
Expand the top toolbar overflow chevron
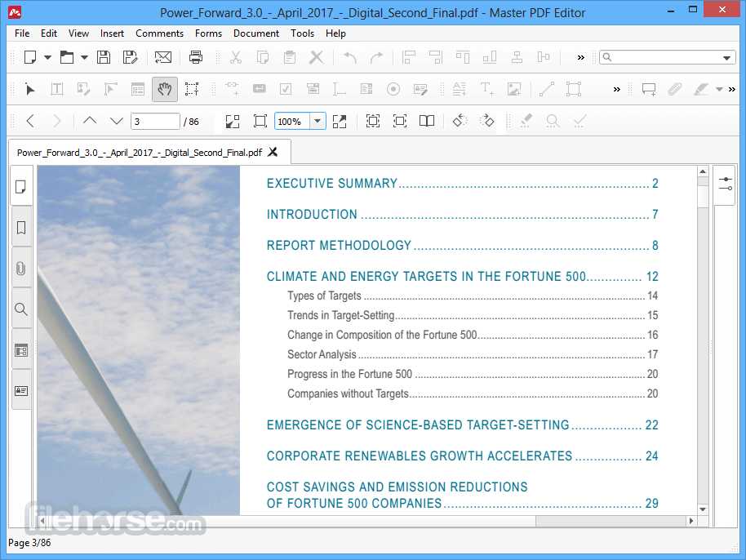pyautogui.click(x=580, y=58)
